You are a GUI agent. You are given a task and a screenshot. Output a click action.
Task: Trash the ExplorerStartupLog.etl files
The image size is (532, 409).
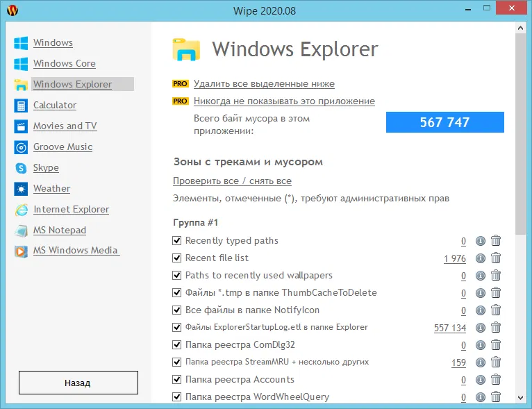point(496,327)
